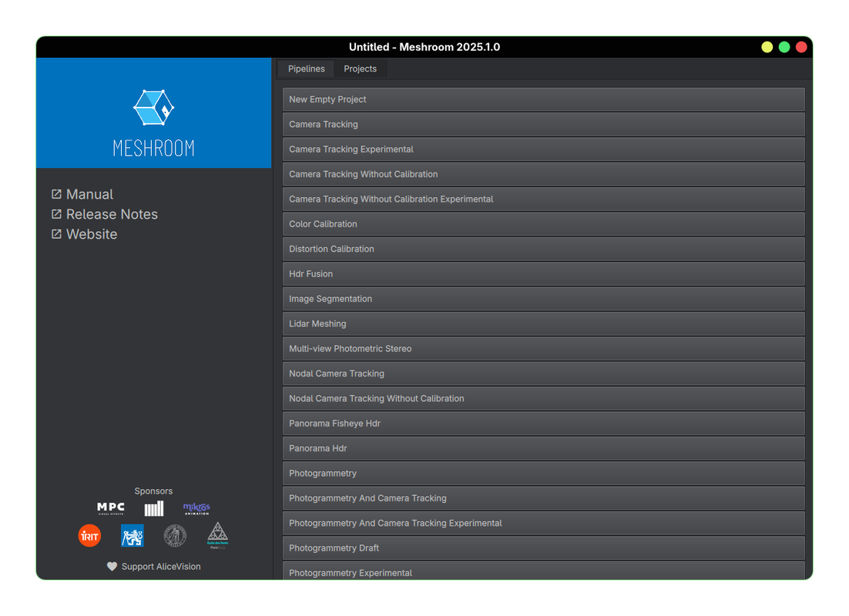Open the orange IRIT sponsor logo
Viewport: 849px width, 616px height.
(x=89, y=536)
